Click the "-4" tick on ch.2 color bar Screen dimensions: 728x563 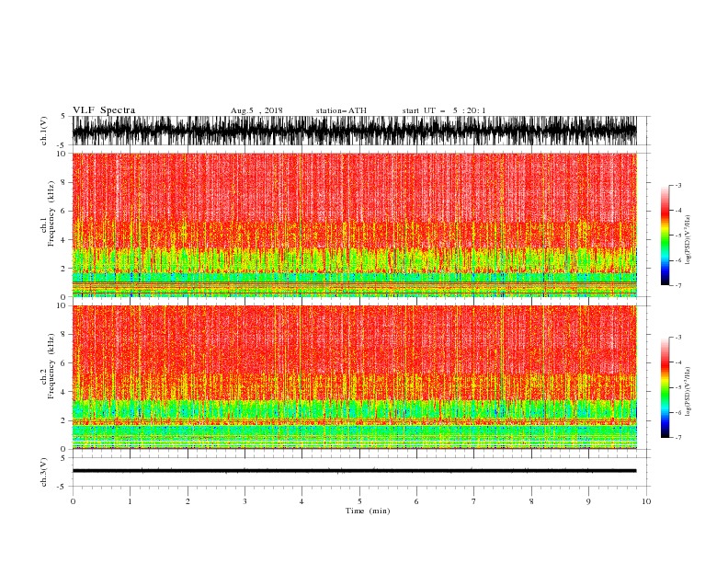point(678,362)
